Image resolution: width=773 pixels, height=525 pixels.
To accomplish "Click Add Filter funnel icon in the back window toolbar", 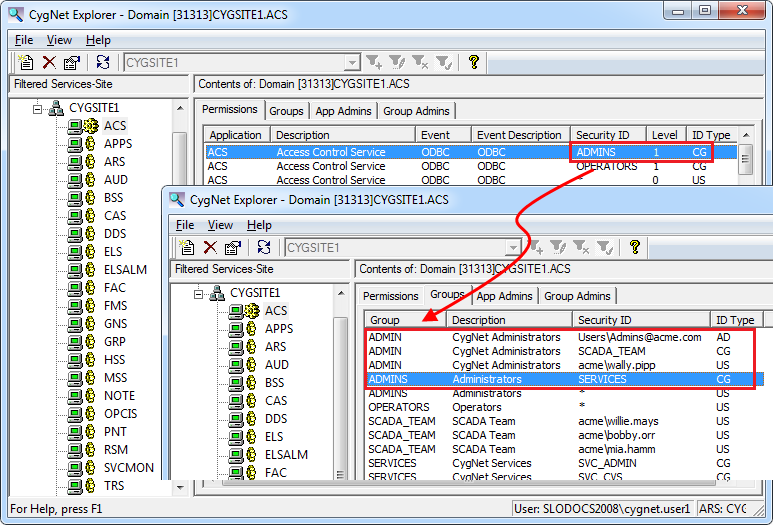I will pyautogui.click(x=374, y=62).
